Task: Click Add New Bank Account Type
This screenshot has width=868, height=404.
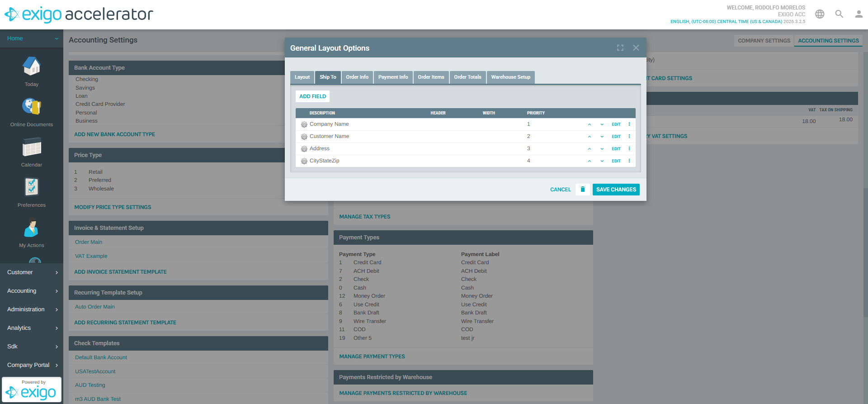Action: pos(114,134)
